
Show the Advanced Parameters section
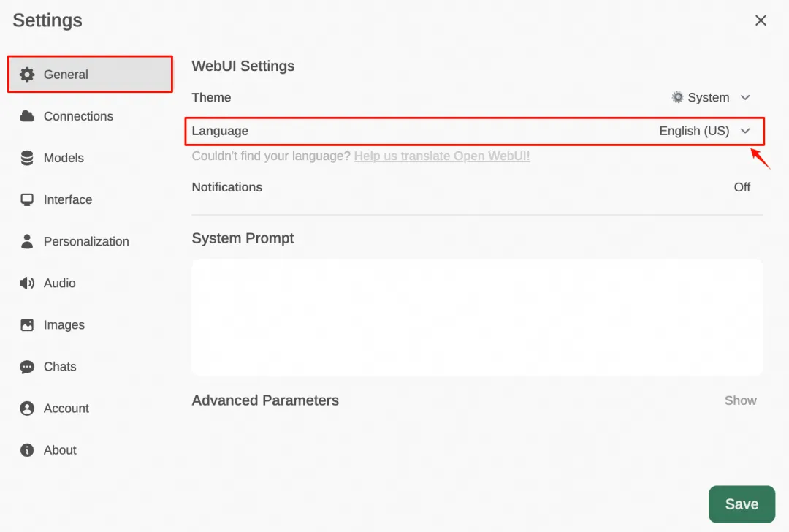click(740, 400)
